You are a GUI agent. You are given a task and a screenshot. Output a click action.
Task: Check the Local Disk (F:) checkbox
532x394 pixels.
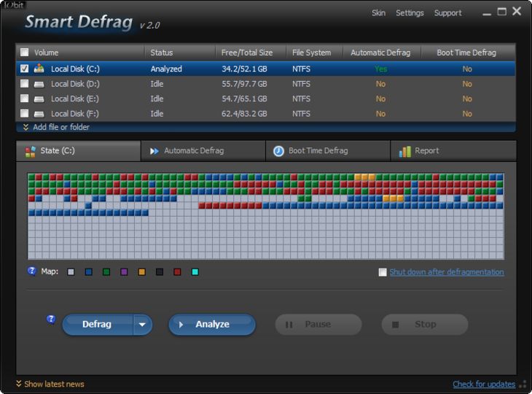25,113
